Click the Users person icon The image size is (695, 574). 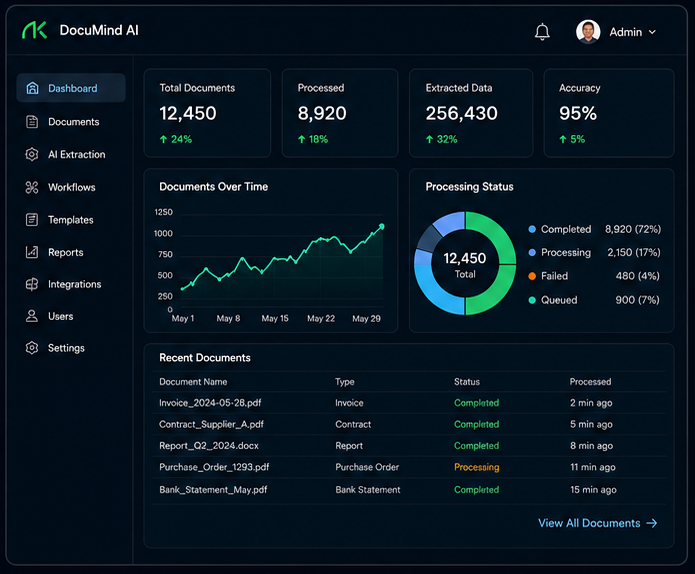pos(32,316)
